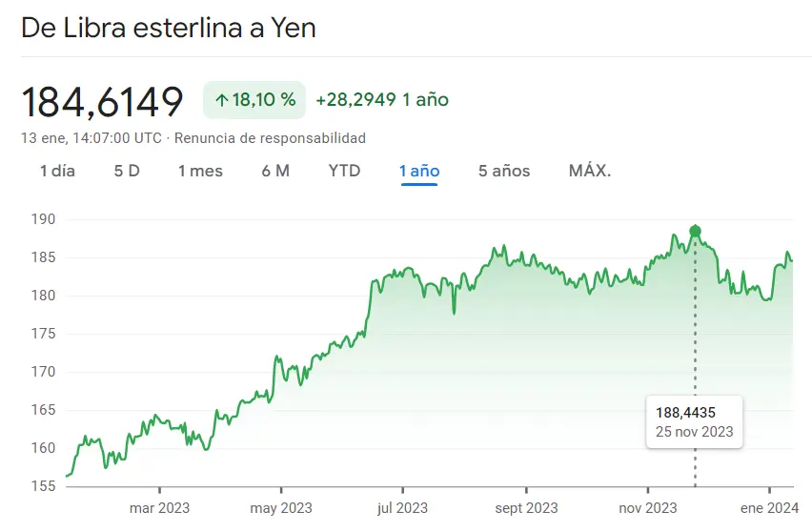Open the Renuncia de responsabilidad link
The height and width of the screenshot is (532, 812).
270,138
